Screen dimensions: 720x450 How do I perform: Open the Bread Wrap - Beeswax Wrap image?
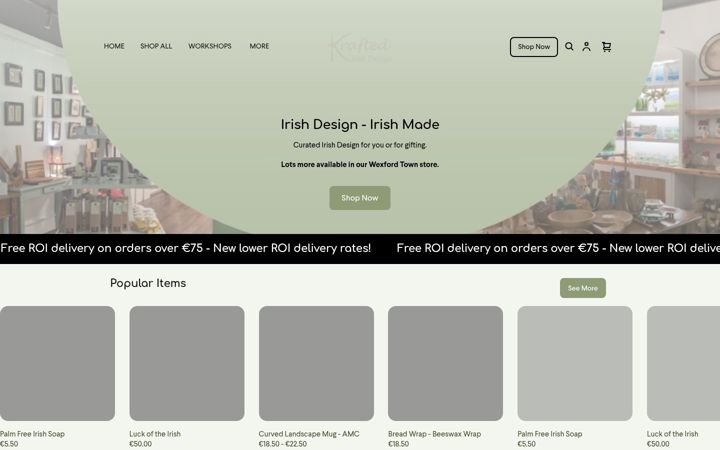(445, 363)
